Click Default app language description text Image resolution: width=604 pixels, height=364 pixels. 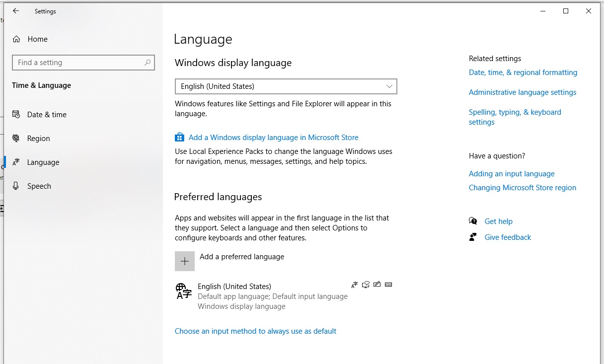point(273,296)
